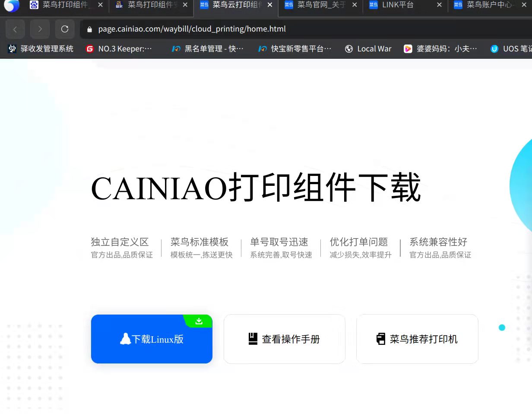Open the UOS 笔记 bookmark
The image size is (532, 414).
514,48
